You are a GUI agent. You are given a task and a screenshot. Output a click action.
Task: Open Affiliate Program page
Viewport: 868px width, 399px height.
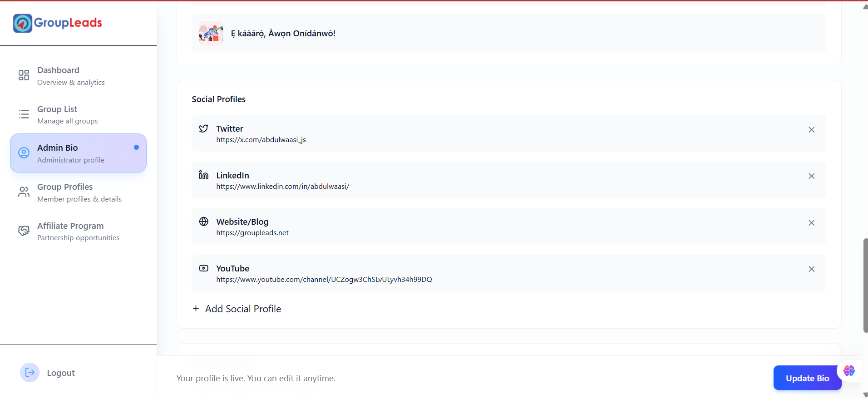click(x=78, y=231)
